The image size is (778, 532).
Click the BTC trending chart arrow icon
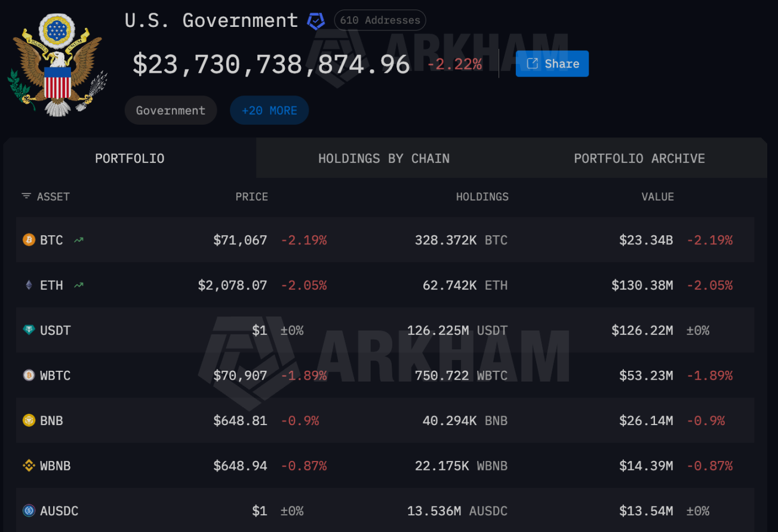pyautogui.click(x=78, y=240)
